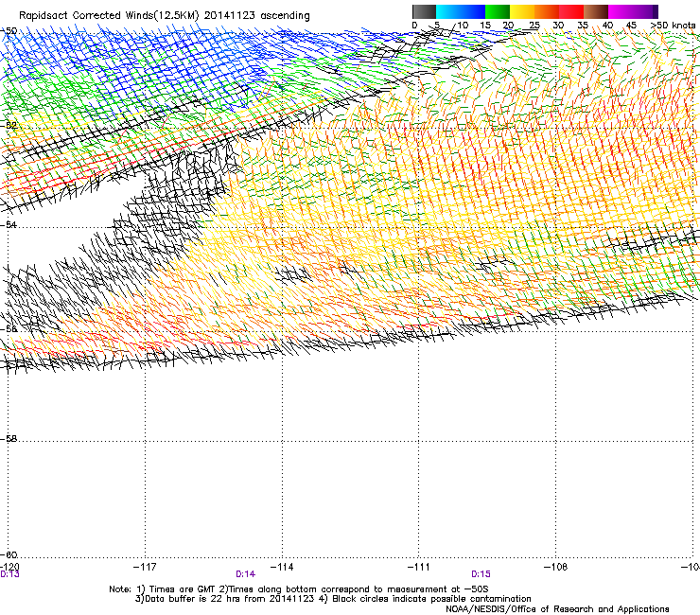The width and height of the screenshot is (700, 615).
Task: Click the D:14 time marker
Action: [x=246, y=574]
